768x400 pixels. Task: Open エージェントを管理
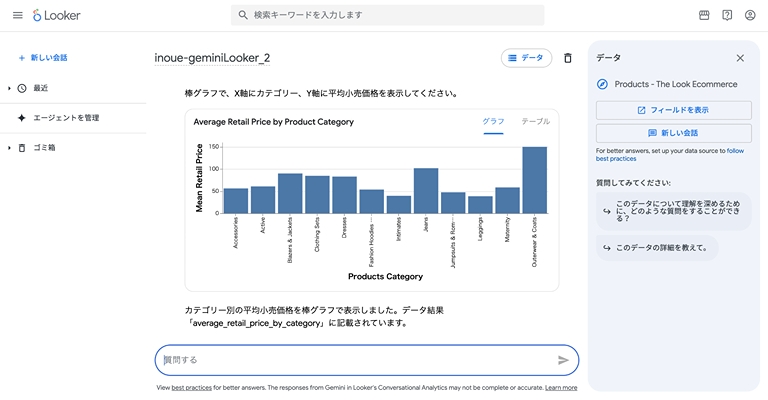point(66,118)
